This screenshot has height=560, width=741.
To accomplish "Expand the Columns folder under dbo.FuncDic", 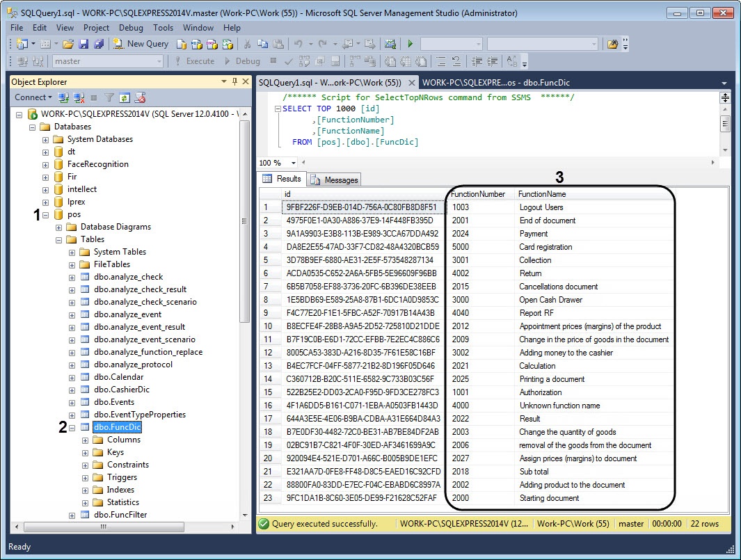I will [x=86, y=440].
